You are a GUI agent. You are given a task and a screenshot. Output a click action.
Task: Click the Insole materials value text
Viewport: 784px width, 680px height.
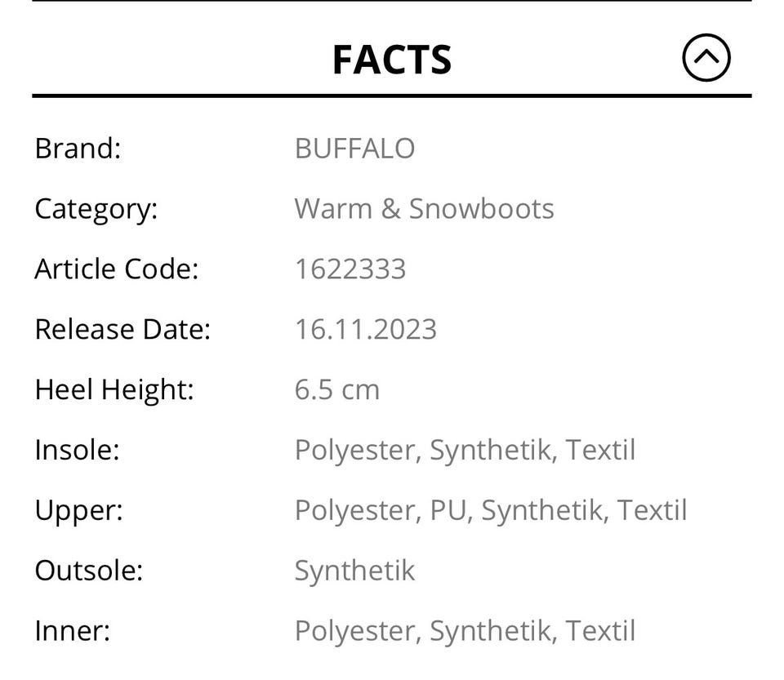point(465,450)
